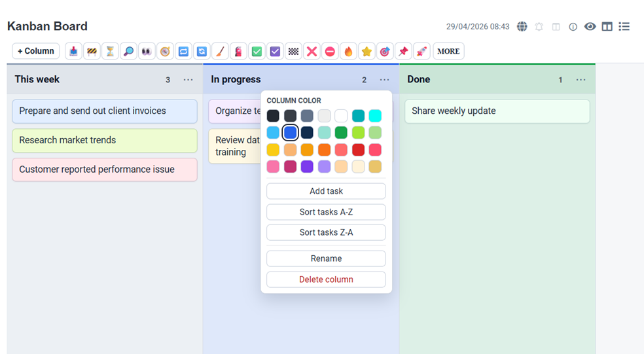The height and width of the screenshot is (354, 644).
Task: Click Delete column
Action: coord(326,279)
